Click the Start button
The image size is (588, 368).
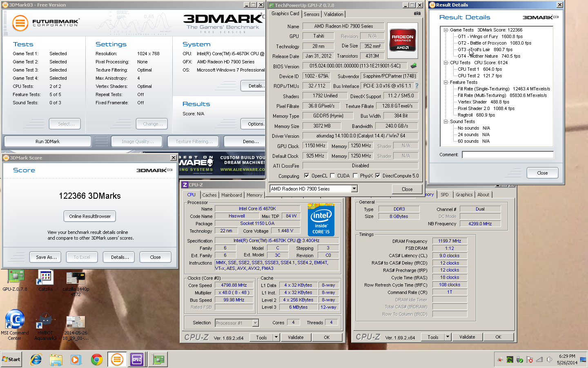coord(11,359)
